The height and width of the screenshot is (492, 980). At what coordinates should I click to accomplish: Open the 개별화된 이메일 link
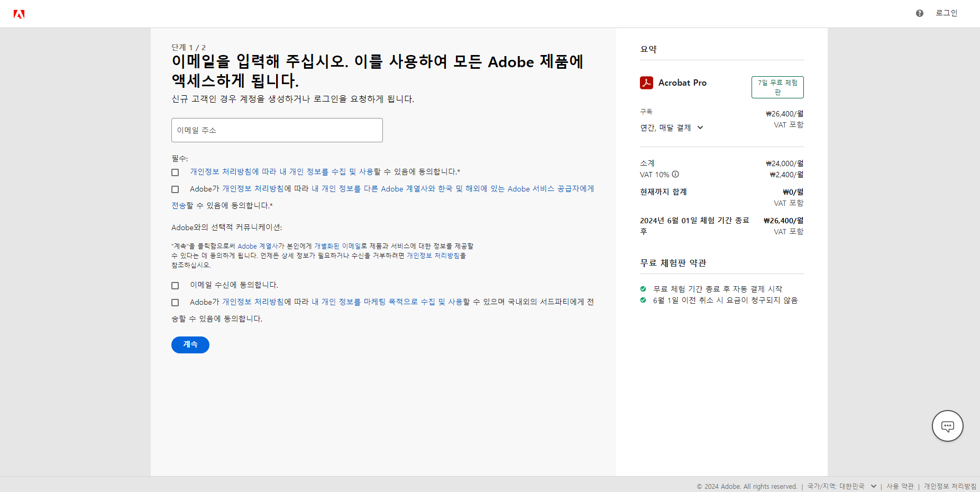(337, 246)
